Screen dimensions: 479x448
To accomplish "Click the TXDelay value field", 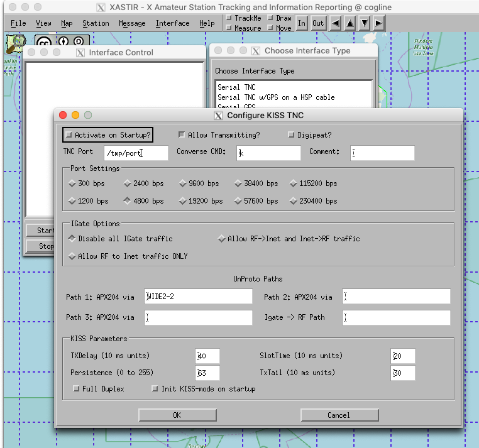I will 207,356.
